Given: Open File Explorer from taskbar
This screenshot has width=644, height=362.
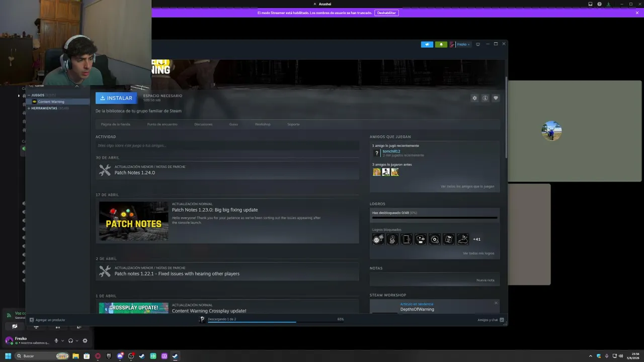Looking at the screenshot, I should tap(75, 356).
